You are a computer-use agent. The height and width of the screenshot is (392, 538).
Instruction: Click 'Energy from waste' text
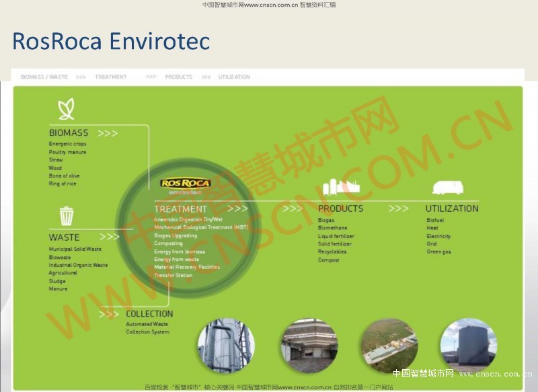point(177,260)
